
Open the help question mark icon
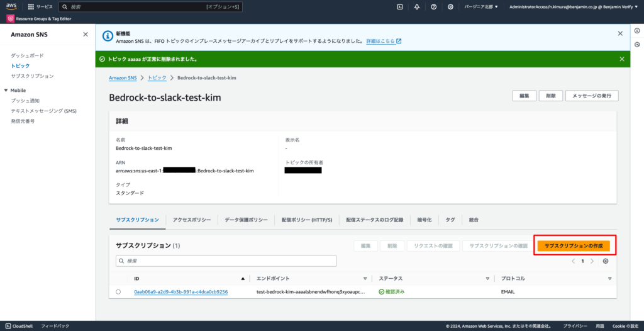[x=434, y=7]
